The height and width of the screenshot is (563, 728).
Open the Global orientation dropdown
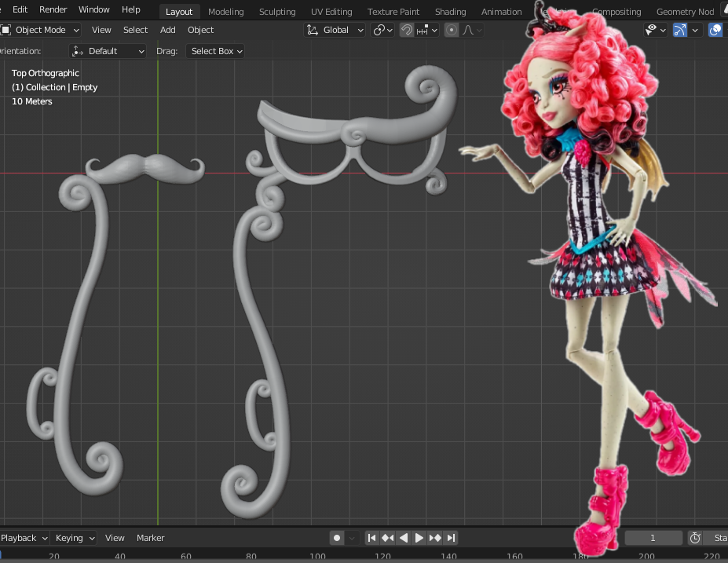(x=338, y=30)
